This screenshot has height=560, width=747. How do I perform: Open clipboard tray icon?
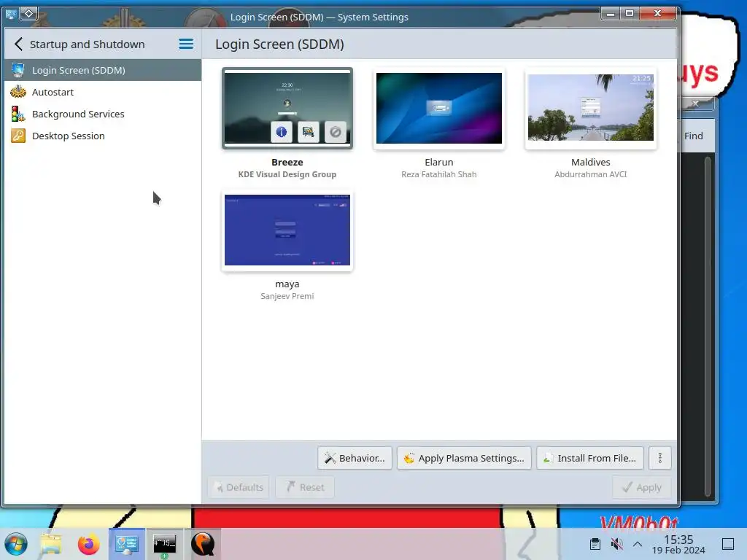point(595,544)
